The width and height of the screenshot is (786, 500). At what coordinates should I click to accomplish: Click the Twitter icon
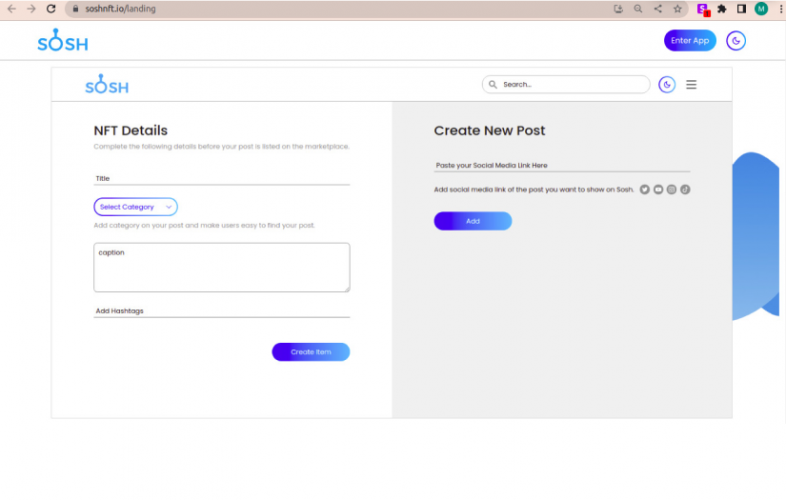[x=645, y=189]
